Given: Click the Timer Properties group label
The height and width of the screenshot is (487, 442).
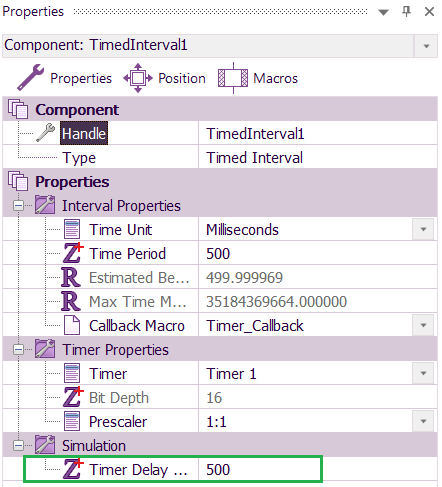Looking at the screenshot, I should point(115,350).
